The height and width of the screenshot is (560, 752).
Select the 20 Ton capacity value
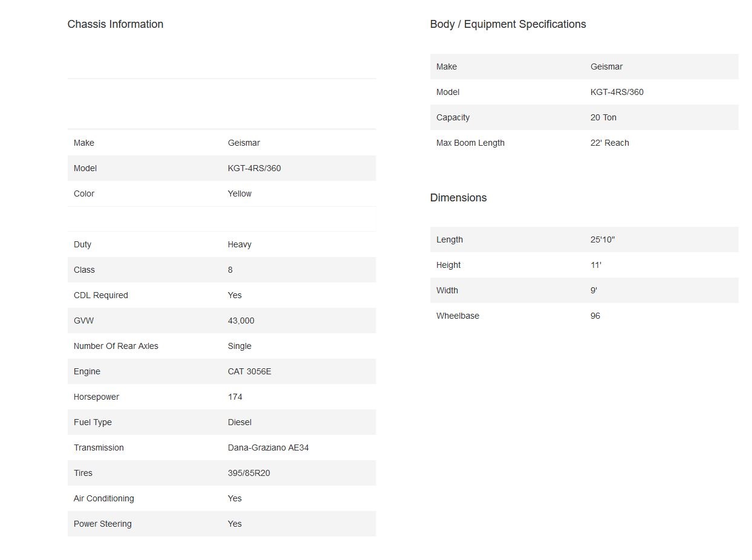pos(603,117)
